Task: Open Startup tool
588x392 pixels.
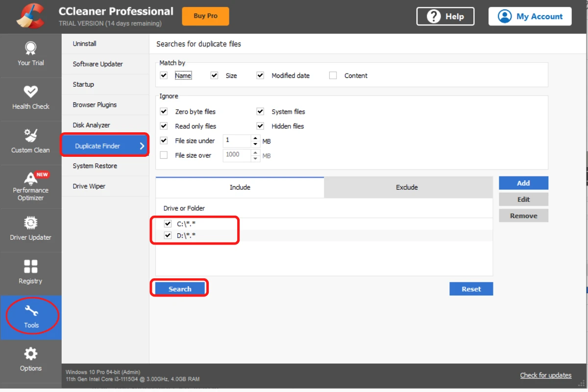Action: (x=105, y=84)
